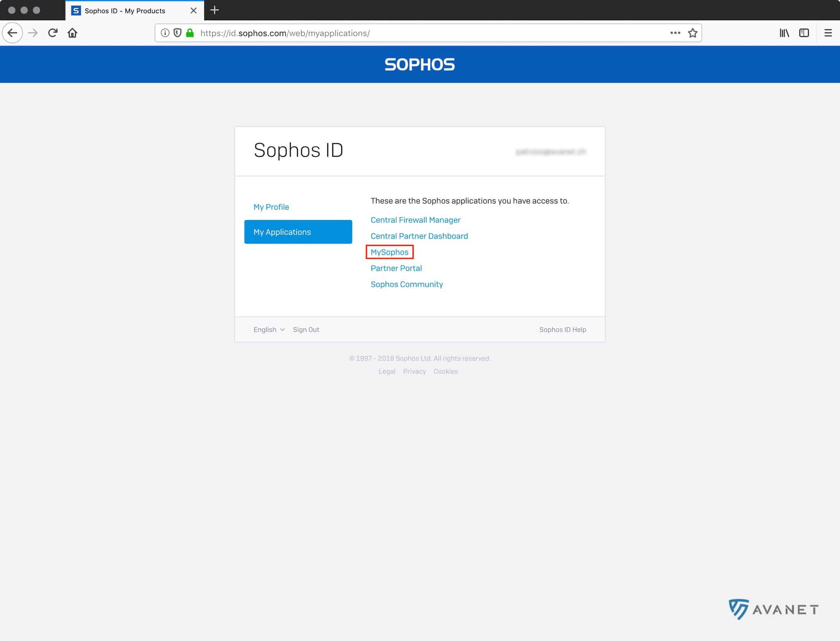840x641 pixels.
Task: Reload the current page
Action: 52,33
